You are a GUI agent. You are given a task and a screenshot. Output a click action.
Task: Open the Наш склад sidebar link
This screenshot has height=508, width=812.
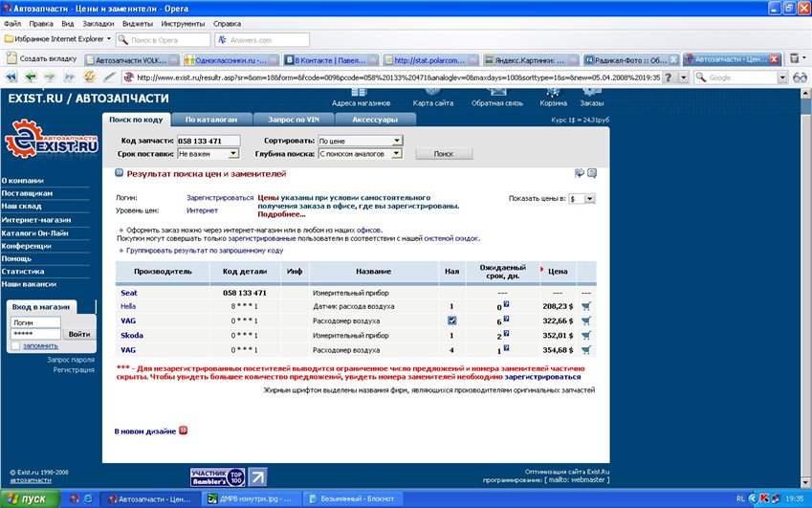pos(21,206)
